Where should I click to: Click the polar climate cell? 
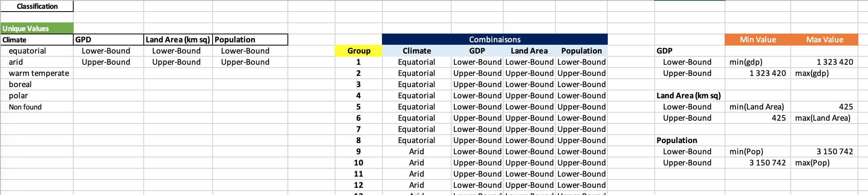click(18, 96)
